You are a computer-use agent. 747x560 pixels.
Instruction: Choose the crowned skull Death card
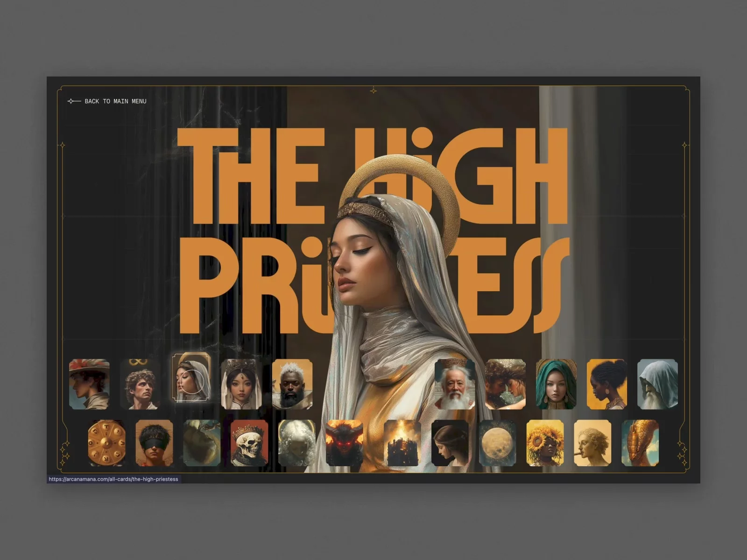click(249, 443)
